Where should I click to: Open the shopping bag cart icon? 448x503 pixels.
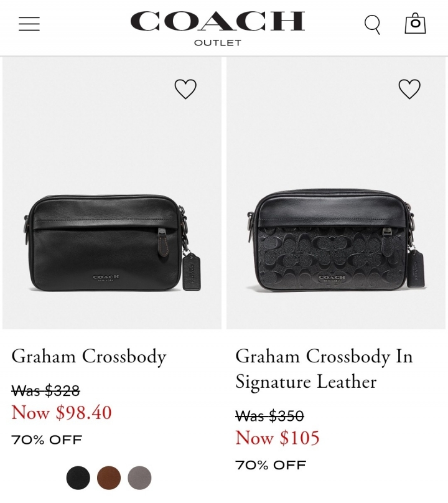(415, 24)
